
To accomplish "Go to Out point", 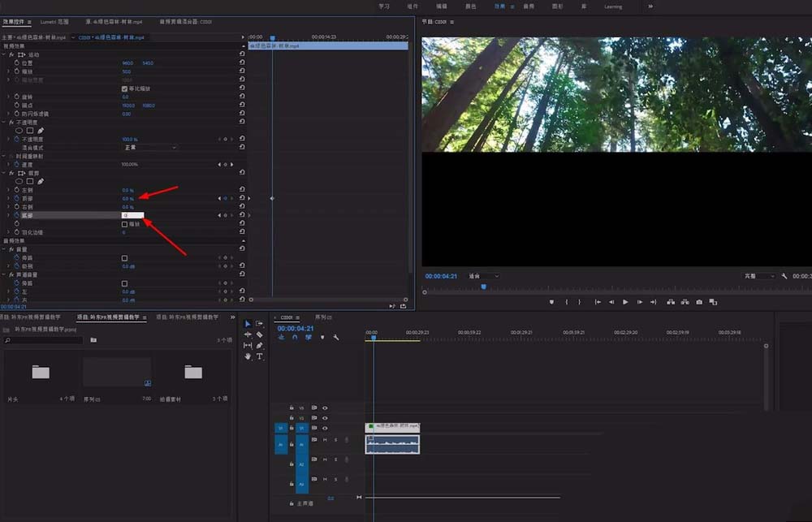I will [653, 302].
